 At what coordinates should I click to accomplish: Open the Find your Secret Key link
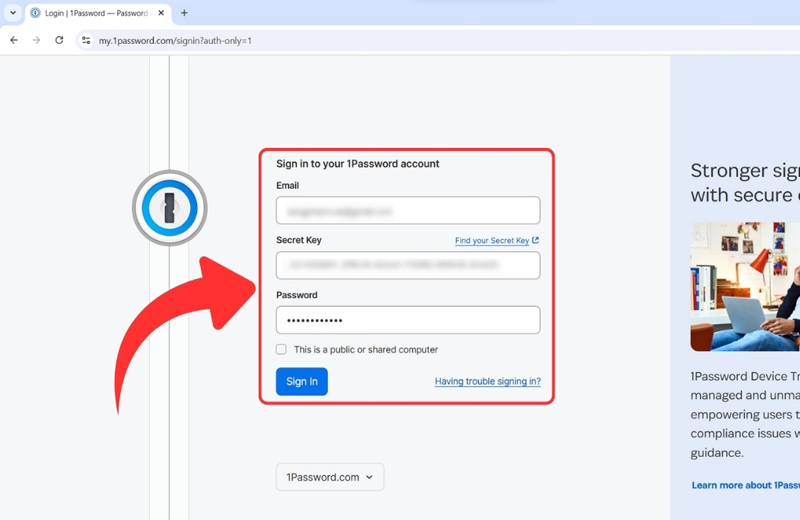496,240
